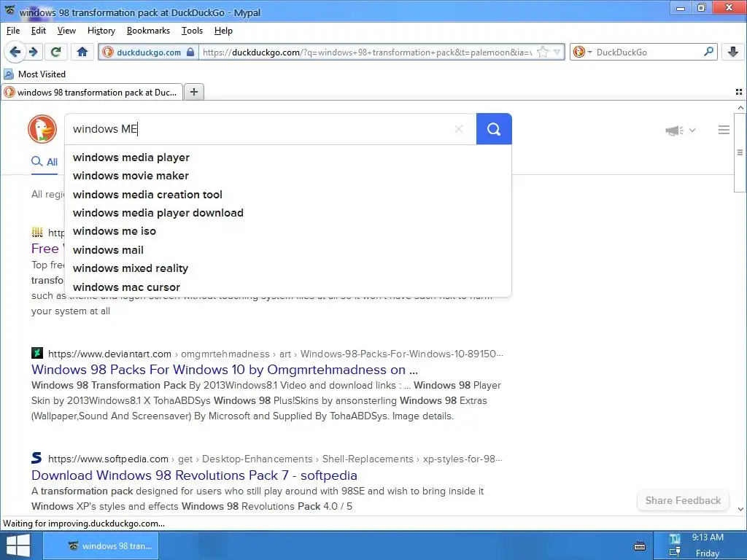Click the Share Feedback button
The height and width of the screenshot is (560, 747).
coord(683,500)
